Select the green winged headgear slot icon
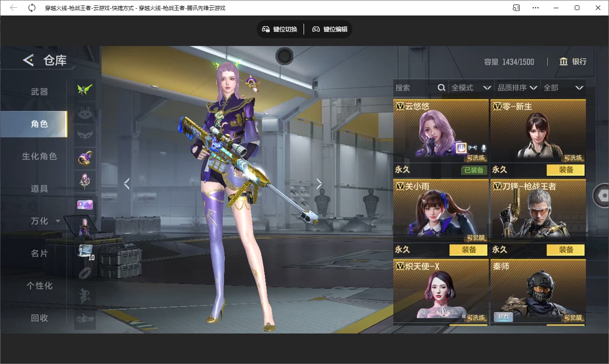 [x=85, y=89]
